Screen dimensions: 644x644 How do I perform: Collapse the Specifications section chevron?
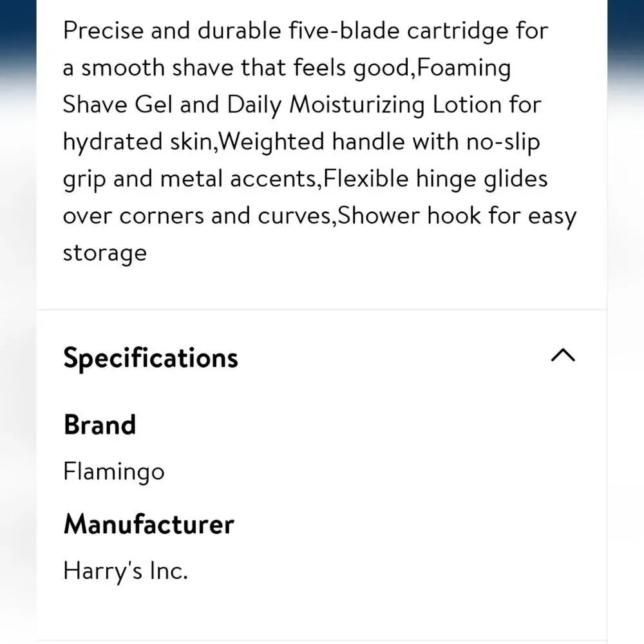pos(563,355)
